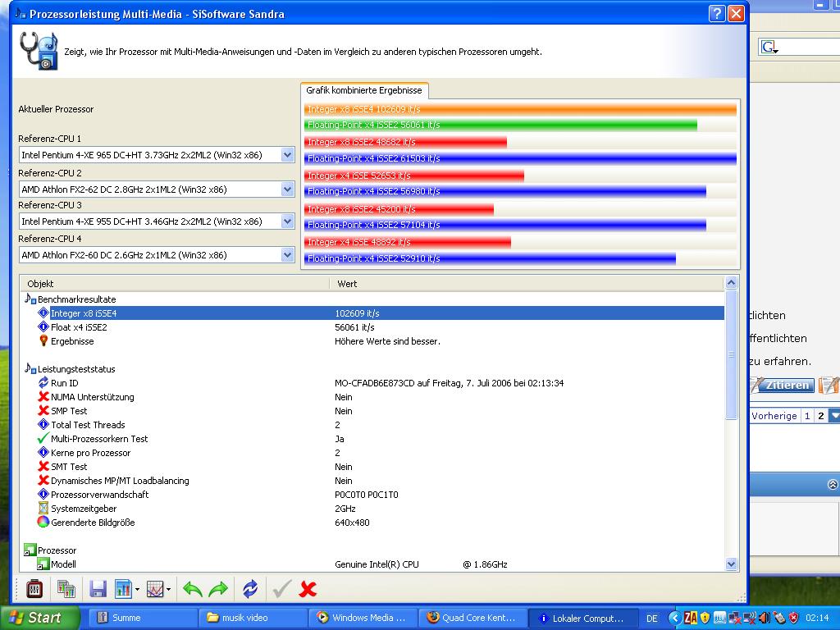Image resolution: width=840 pixels, height=630 pixels.
Task: Select the Leistungsteststatus tree node
Action: (76, 369)
